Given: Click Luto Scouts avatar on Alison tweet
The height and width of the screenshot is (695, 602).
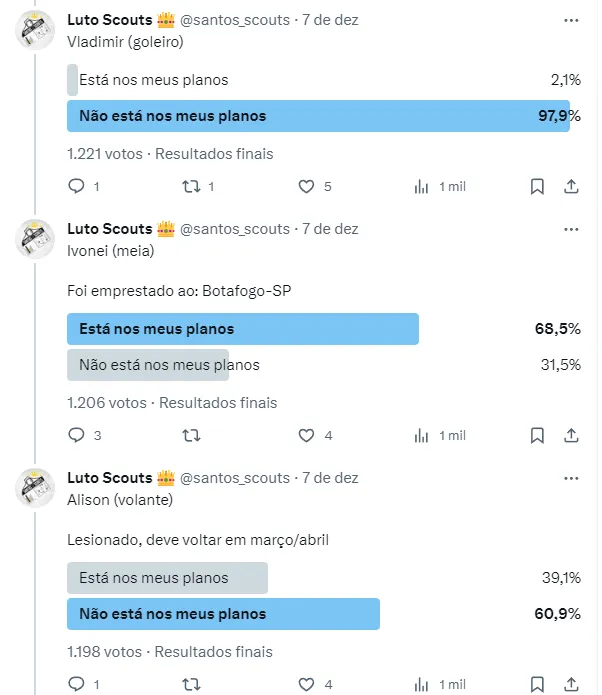Looking at the screenshot, I should coord(38,487).
